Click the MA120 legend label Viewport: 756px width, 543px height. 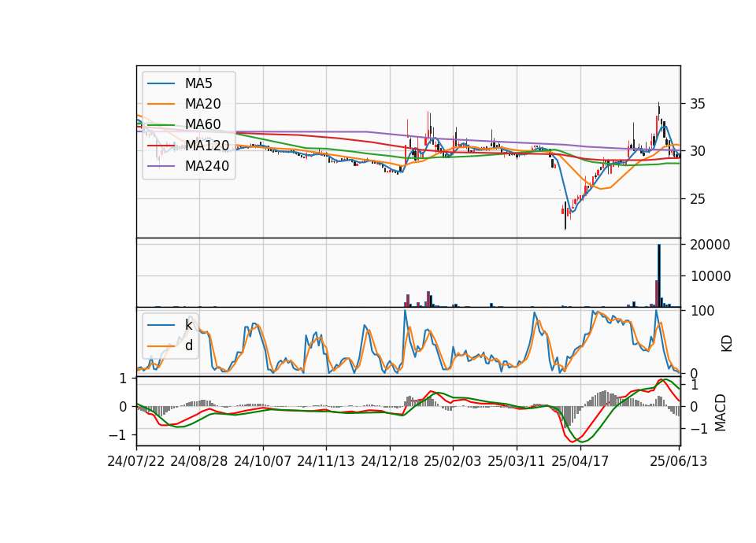pos(207,145)
